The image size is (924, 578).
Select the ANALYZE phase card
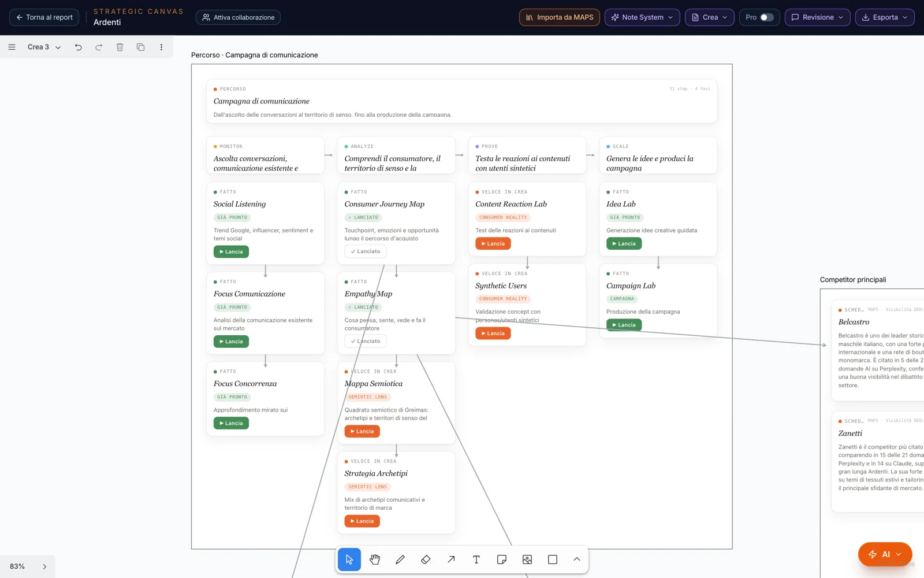397,155
